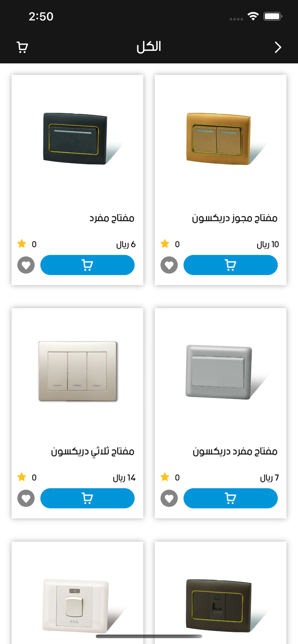Screen dimensions: 298x644
Task: Tap the home indicator bar at screen bottom
Action: pyautogui.click(x=149, y=636)
